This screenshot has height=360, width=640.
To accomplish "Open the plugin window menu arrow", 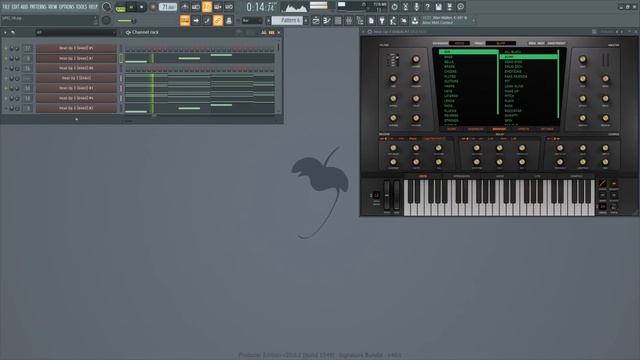I will click(x=363, y=31).
